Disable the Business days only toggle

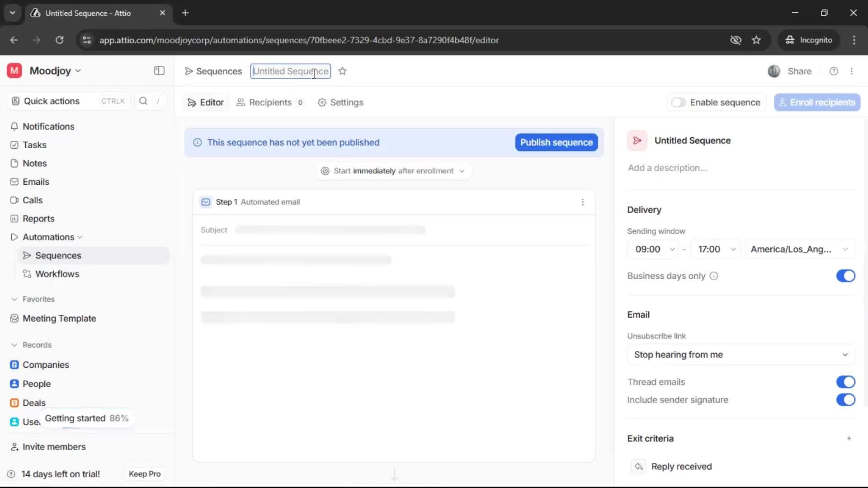click(x=845, y=276)
